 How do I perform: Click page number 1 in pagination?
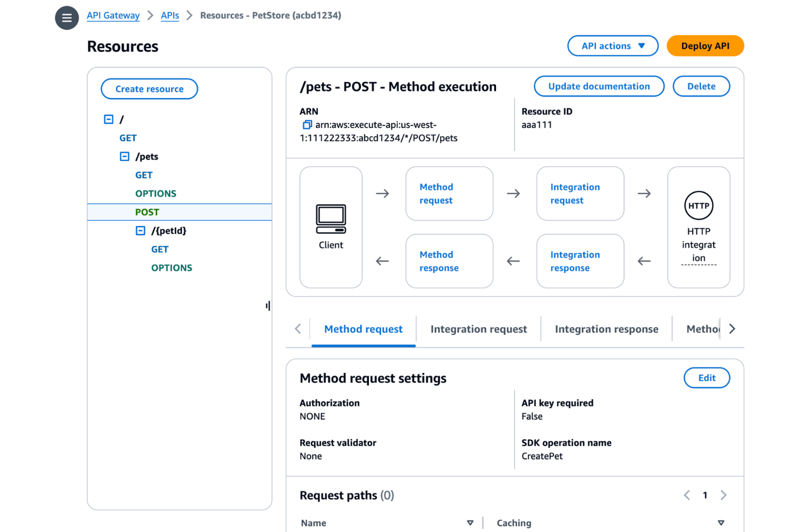705,495
